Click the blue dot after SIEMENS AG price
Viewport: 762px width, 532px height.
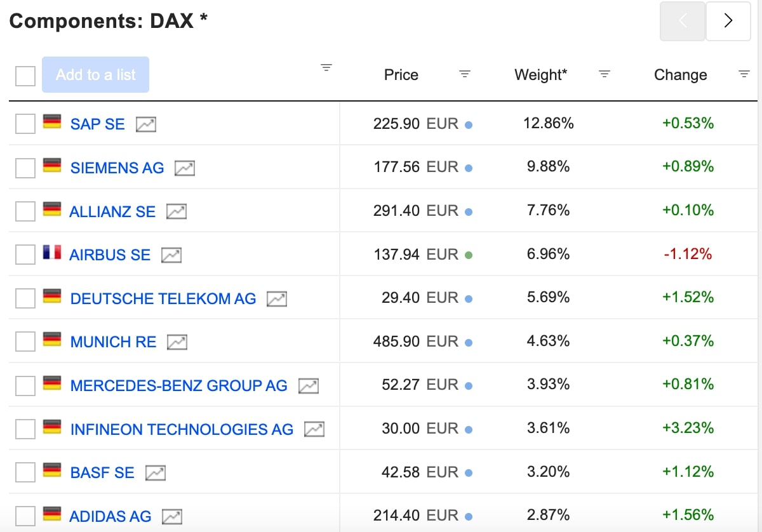[x=469, y=168]
